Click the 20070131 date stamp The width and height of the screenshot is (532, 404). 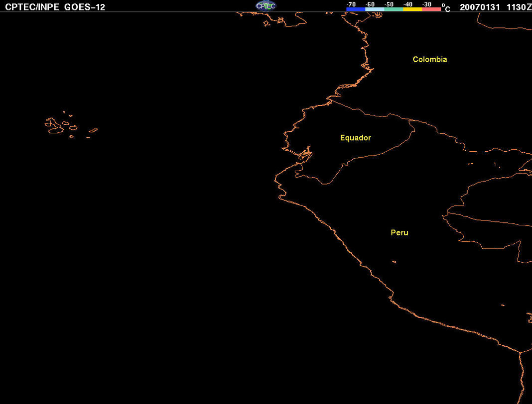[480, 7]
